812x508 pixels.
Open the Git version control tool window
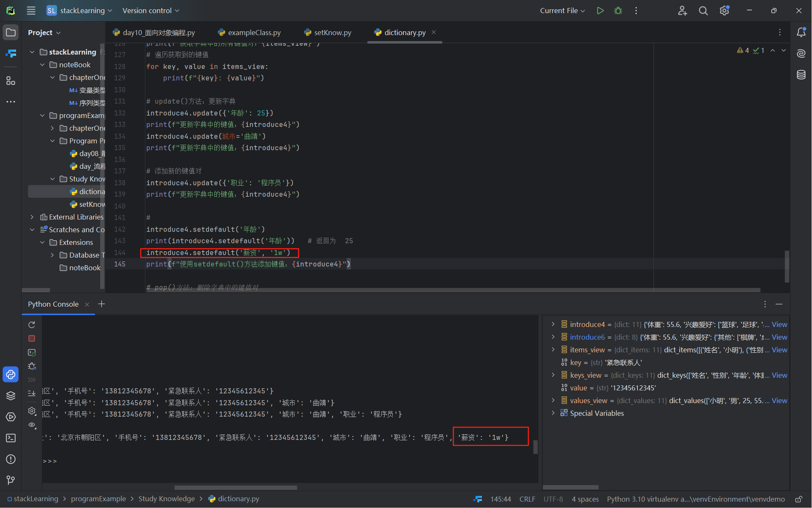[11, 480]
